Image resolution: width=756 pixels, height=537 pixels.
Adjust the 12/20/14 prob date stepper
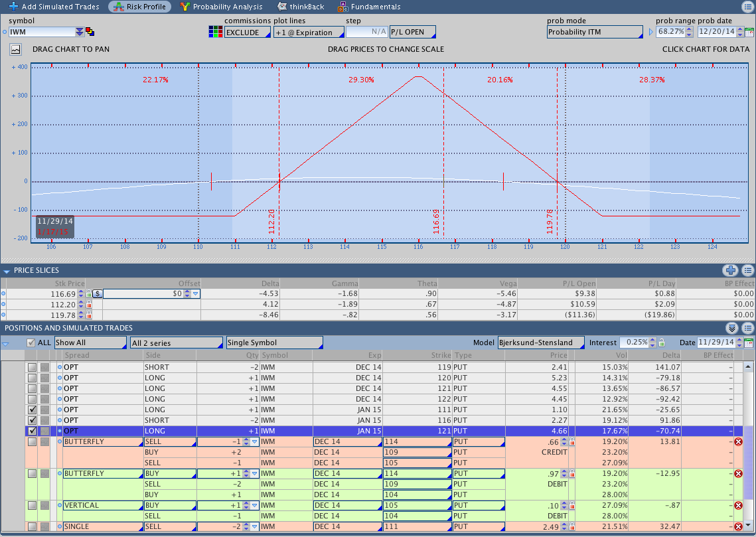[x=739, y=32]
